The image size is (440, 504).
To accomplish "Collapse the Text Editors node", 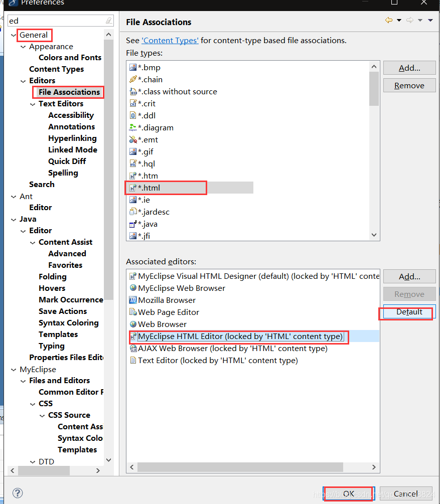I will click(x=33, y=104).
